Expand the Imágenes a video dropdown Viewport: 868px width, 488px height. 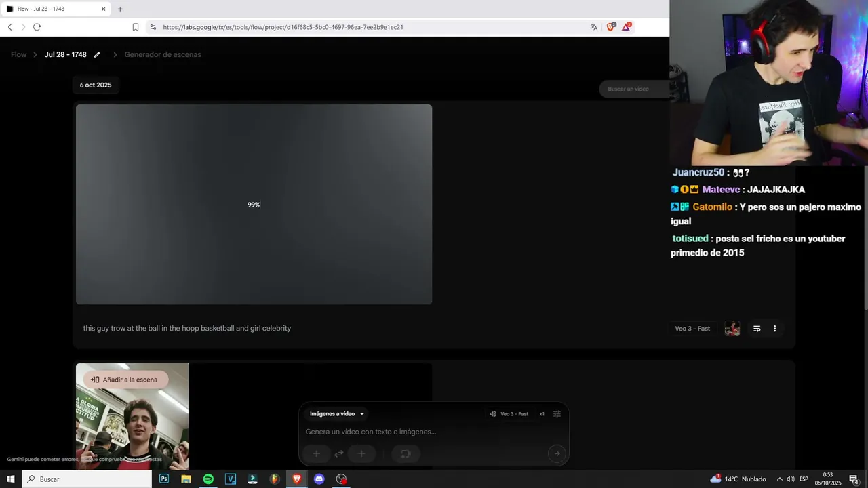[337, 414]
